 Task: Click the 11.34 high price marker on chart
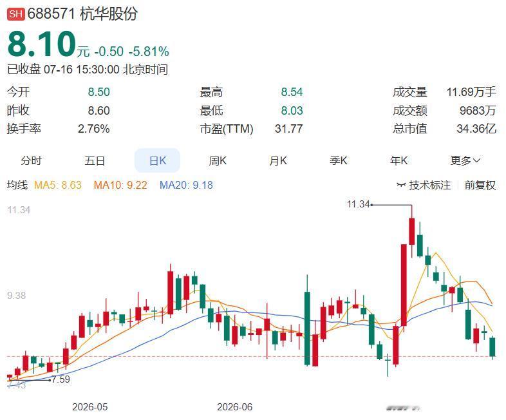pos(358,204)
